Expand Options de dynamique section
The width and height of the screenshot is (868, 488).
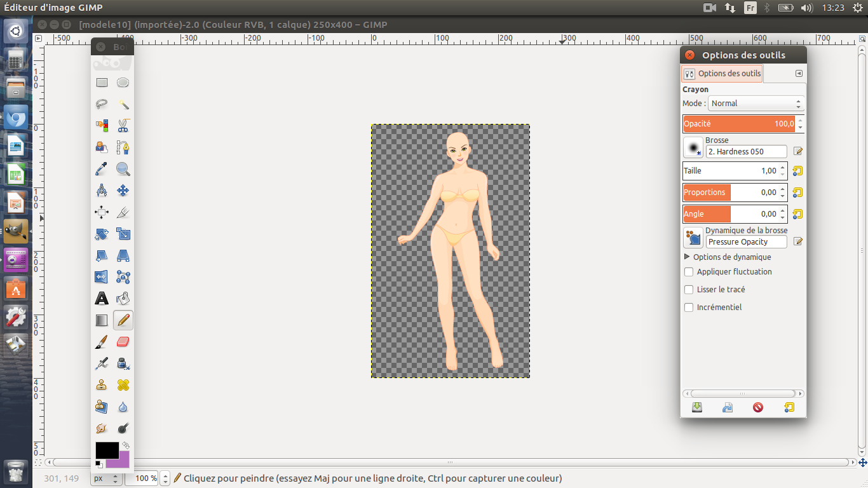tap(687, 257)
